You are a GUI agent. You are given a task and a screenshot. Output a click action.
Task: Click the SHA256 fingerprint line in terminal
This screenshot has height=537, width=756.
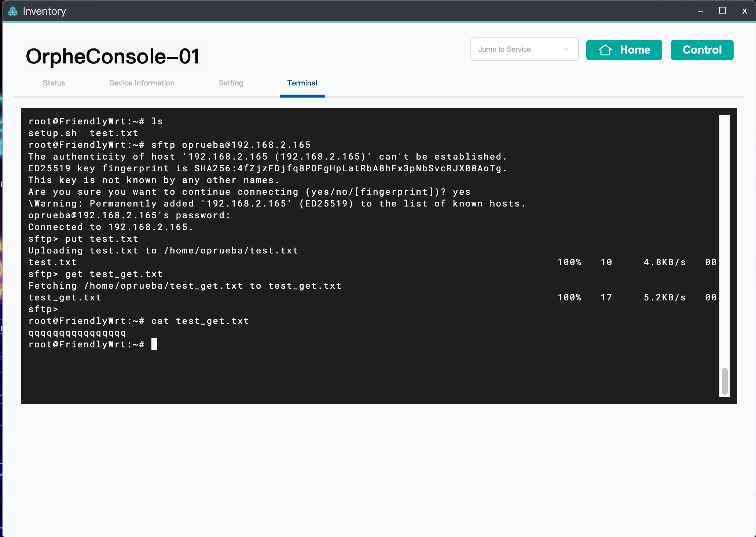pos(267,168)
